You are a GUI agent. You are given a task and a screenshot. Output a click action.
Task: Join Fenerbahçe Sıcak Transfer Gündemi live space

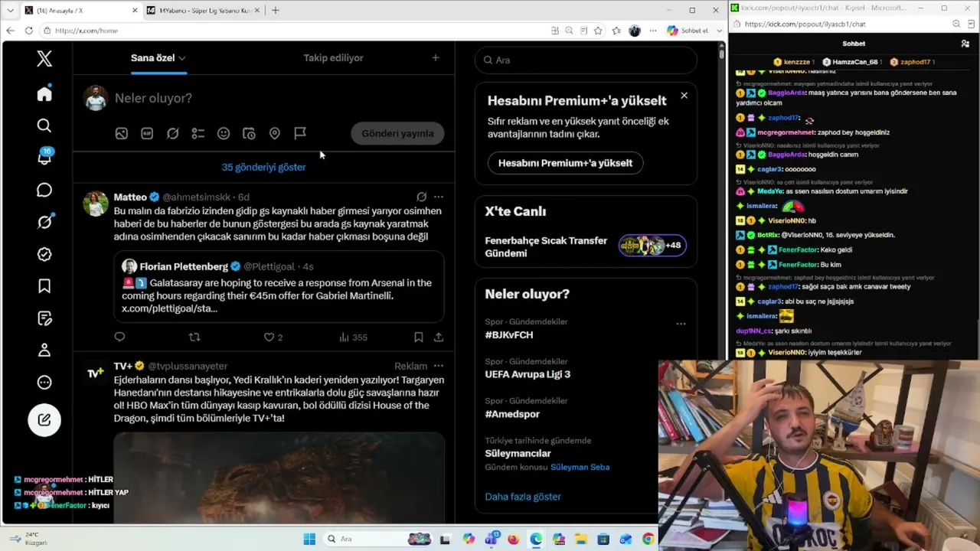pos(586,246)
